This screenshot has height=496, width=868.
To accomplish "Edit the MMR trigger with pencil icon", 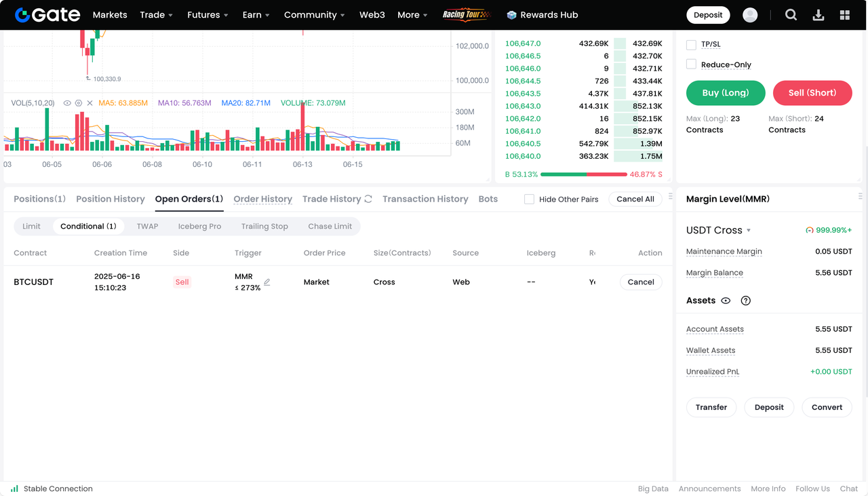I will [x=267, y=282].
